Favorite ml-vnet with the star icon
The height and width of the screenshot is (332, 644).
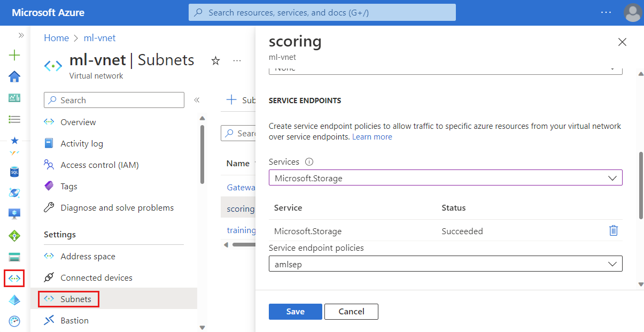point(216,61)
